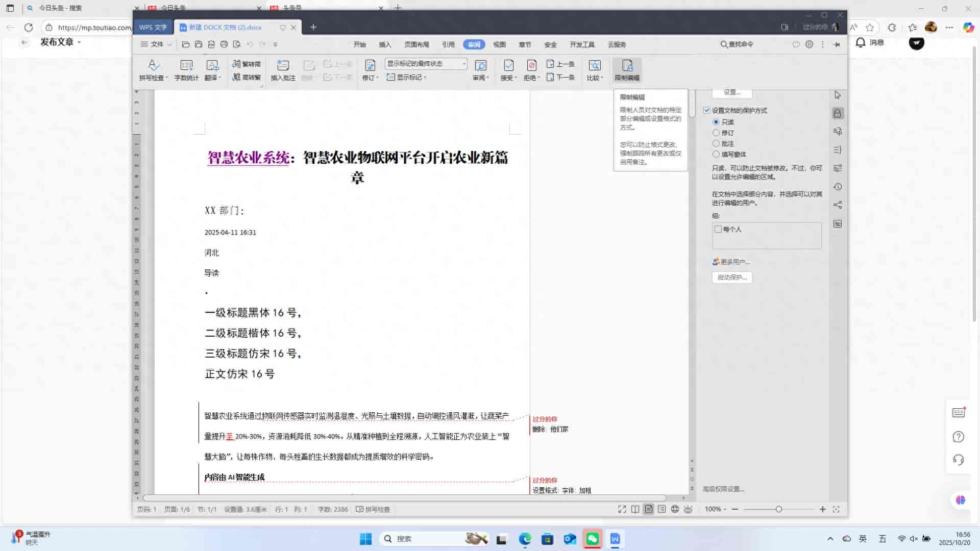
Task: Switch to the 开发工具 ribbon tab
Action: [x=582, y=44]
